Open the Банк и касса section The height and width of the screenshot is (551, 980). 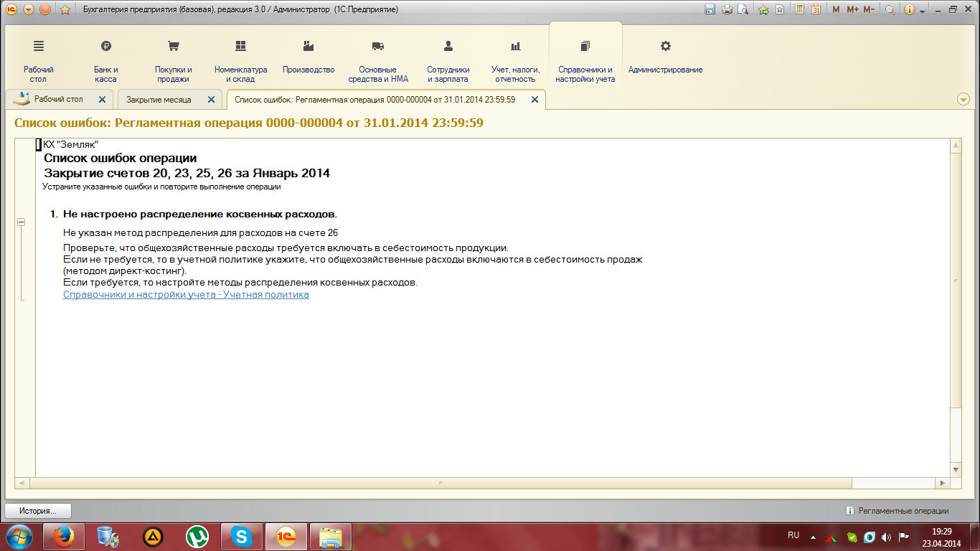pos(105,57)
